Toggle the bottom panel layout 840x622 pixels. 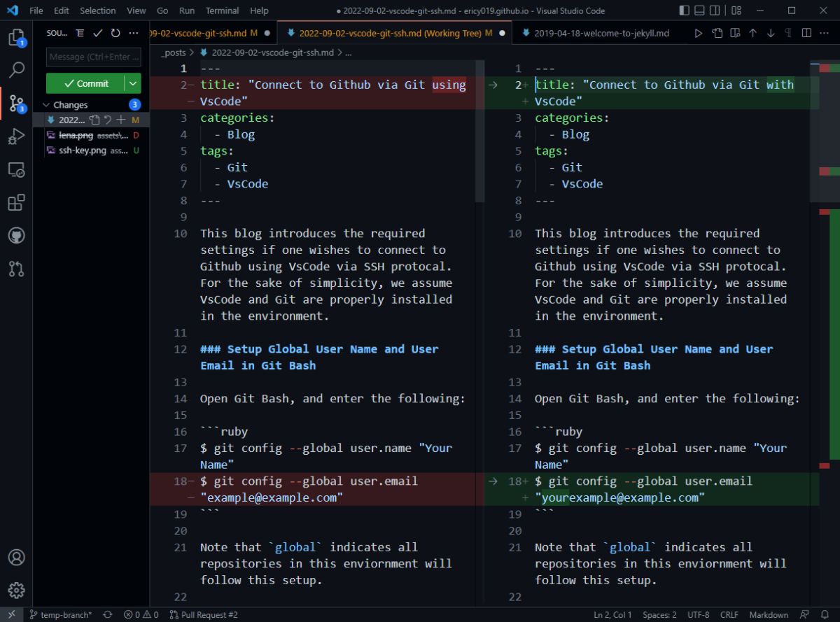pos(699,10)
